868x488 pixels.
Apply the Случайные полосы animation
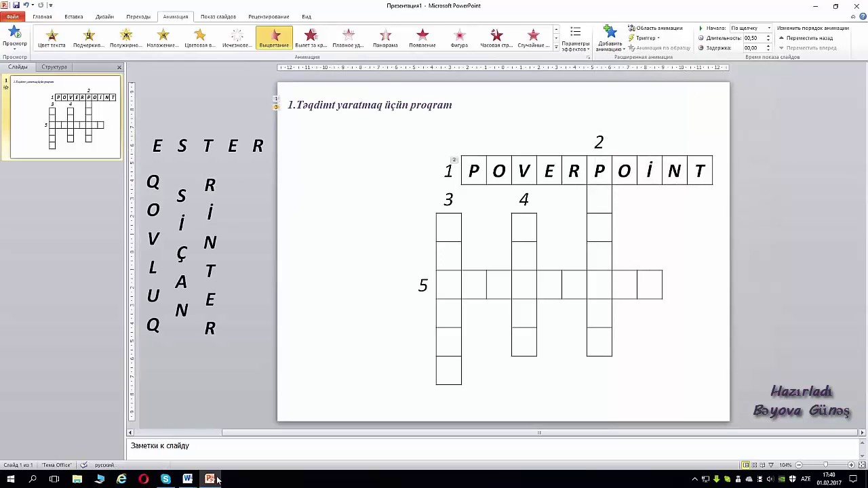click(533, 38)
